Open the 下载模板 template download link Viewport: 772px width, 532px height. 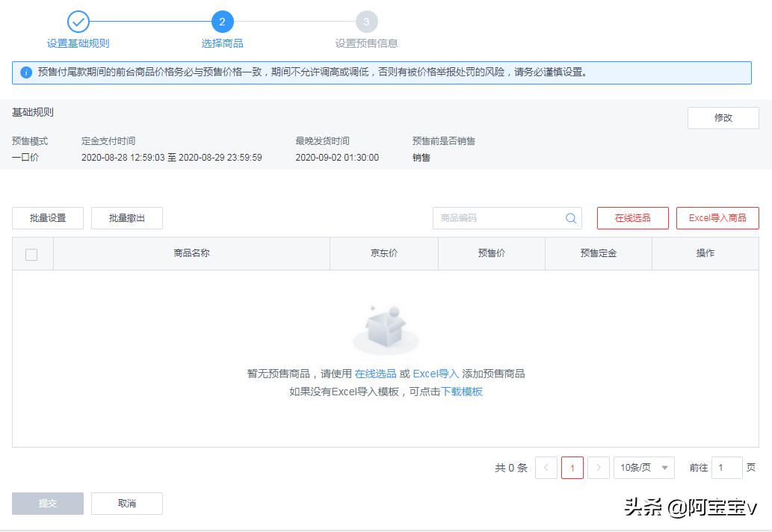pyautogui.click(x=463, y=391)
